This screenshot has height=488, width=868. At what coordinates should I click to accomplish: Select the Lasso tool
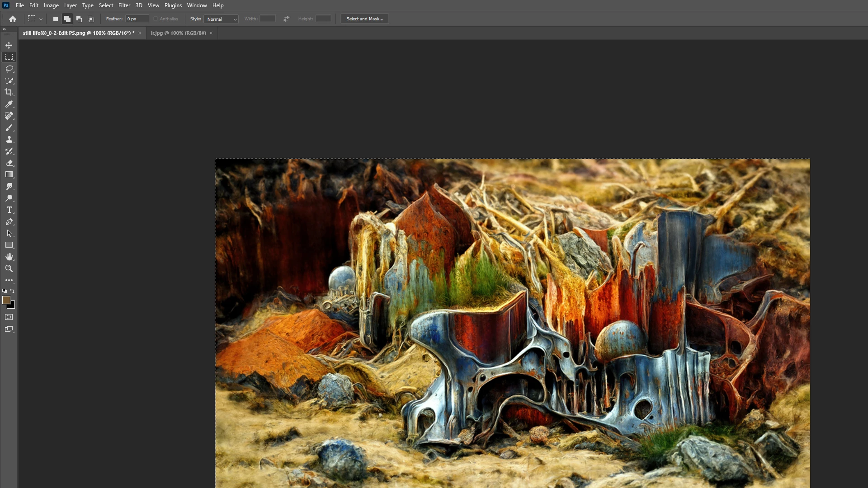coord(9,69)
